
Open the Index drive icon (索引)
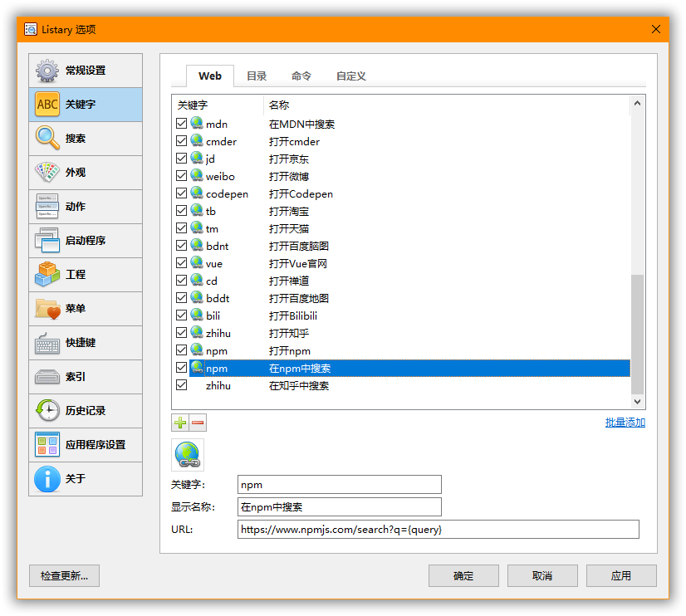47,376
